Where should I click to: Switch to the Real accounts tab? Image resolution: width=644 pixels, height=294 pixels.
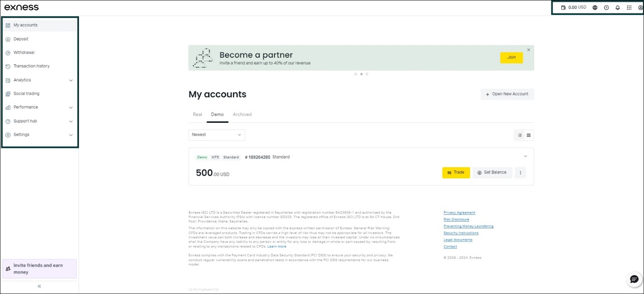click(197, 114)
